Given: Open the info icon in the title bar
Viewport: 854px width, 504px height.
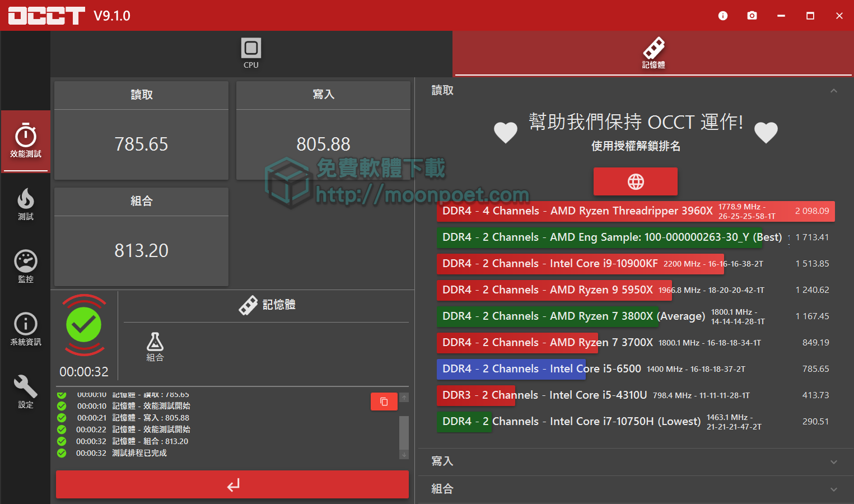Looking at the screenshot, I should point(722,16).
